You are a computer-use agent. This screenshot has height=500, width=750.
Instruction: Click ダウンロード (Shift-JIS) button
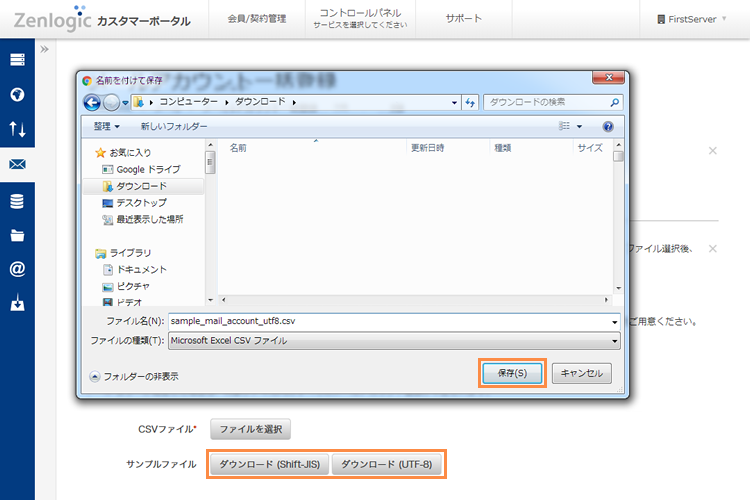pyautogui.click(x=269, y=464)
